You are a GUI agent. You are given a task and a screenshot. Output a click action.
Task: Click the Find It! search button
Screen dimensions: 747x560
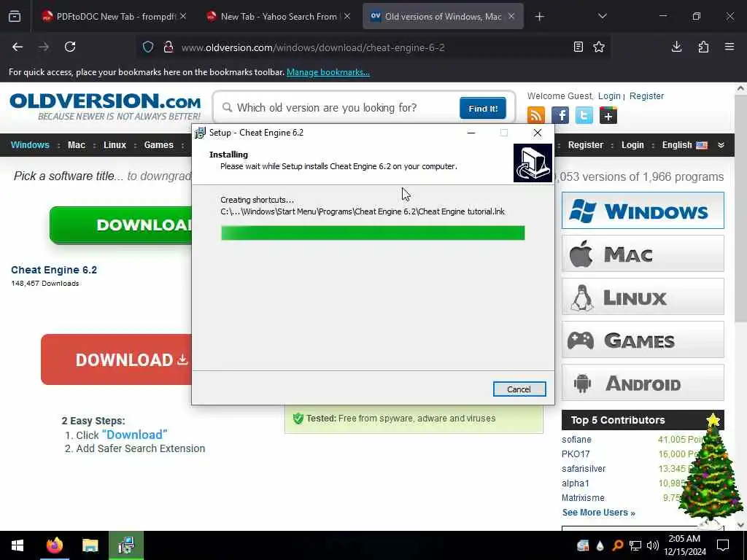[x=483, y=108]
